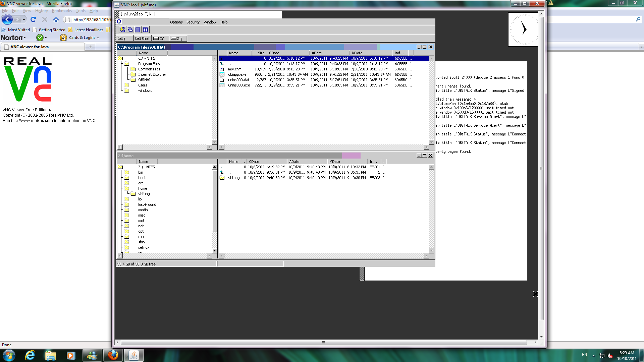Click the tile horizontally toolbar icon
Viewport: 644px width, 362px height.
(x=138, y=30)
